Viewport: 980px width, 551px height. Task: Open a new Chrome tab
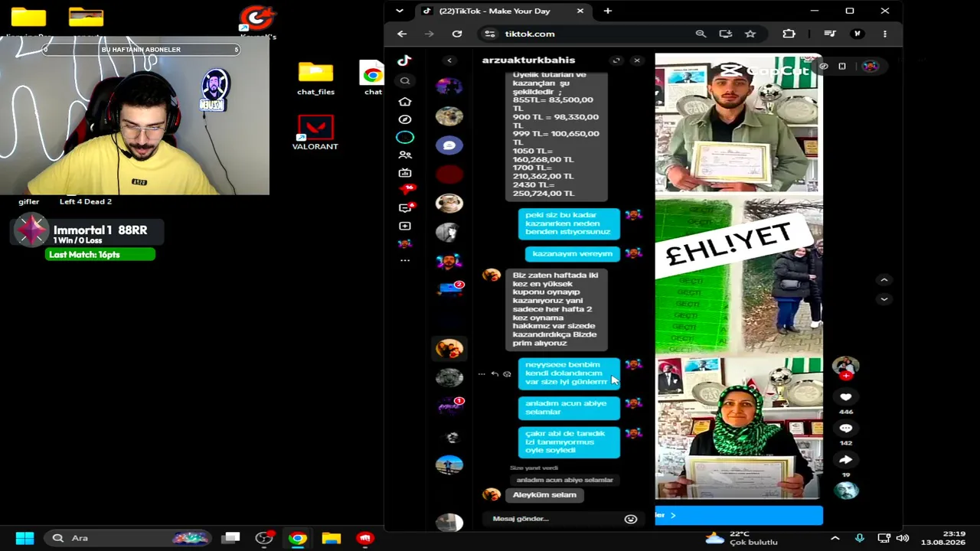coord(607,11)
